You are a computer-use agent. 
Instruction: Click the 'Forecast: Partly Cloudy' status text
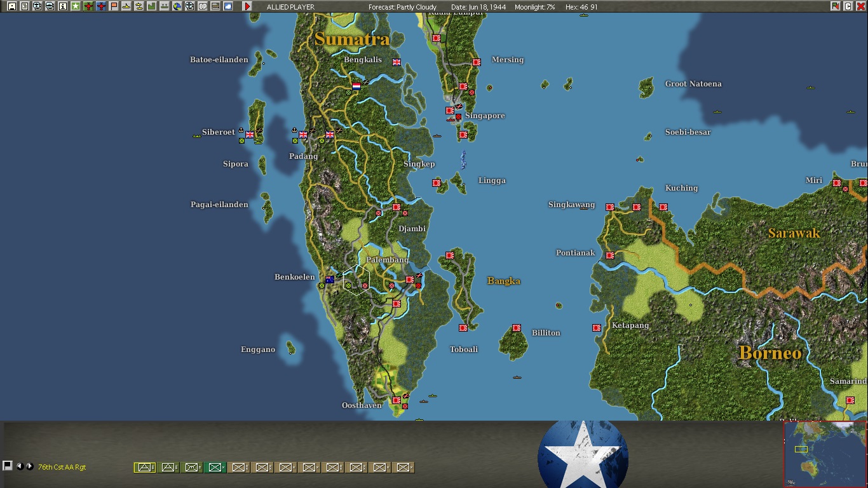(x=403, y=7)
